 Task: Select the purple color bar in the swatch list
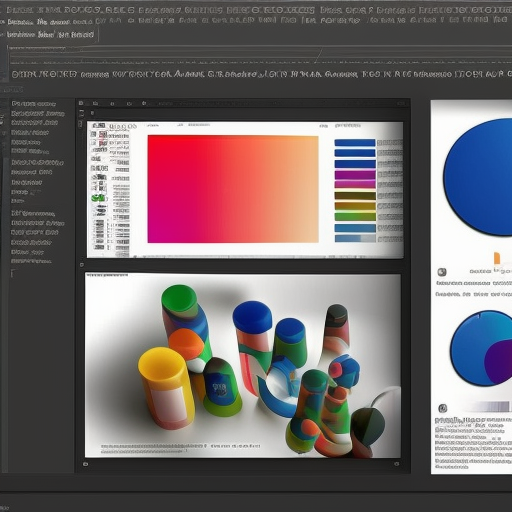coord(355,174)
